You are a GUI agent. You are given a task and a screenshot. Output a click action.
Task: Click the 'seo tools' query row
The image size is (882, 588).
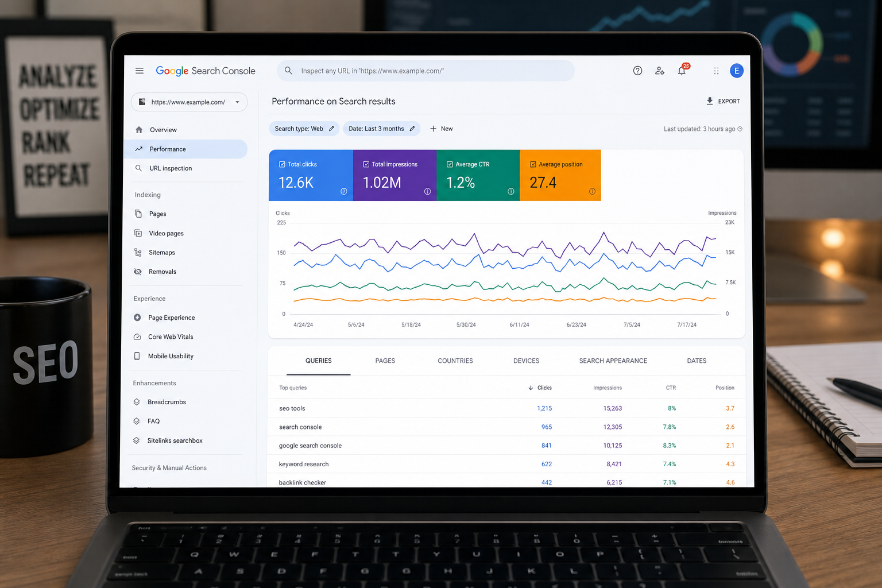506,408
